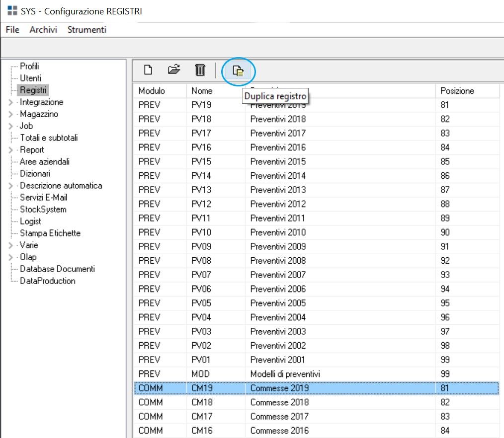
Task: Click PREV module cell in PV12 row
Action: [x=149, y=204]
